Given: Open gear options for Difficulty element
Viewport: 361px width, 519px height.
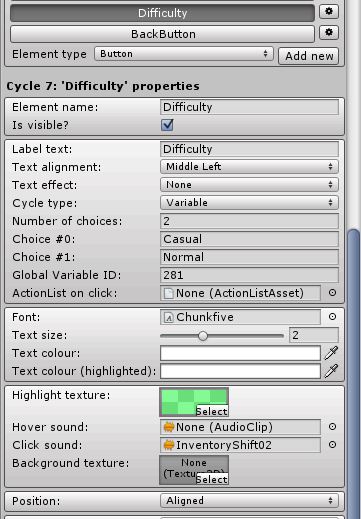Looking at the screenshot, I should pos(329,12).
